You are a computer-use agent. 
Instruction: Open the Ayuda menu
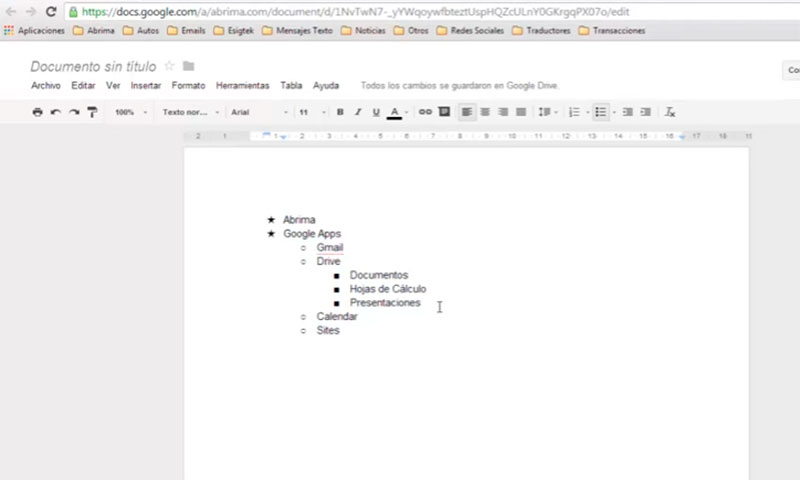coord(326,85)
